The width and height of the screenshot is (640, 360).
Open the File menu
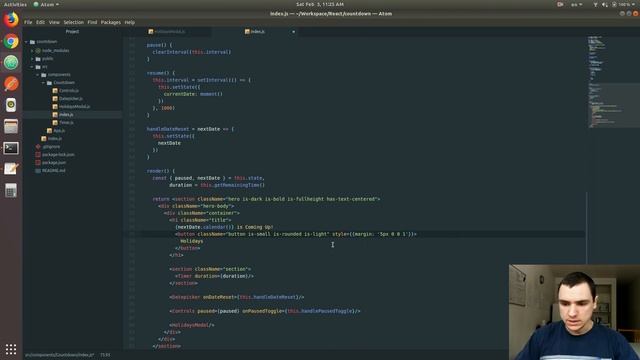click(28, 22)
